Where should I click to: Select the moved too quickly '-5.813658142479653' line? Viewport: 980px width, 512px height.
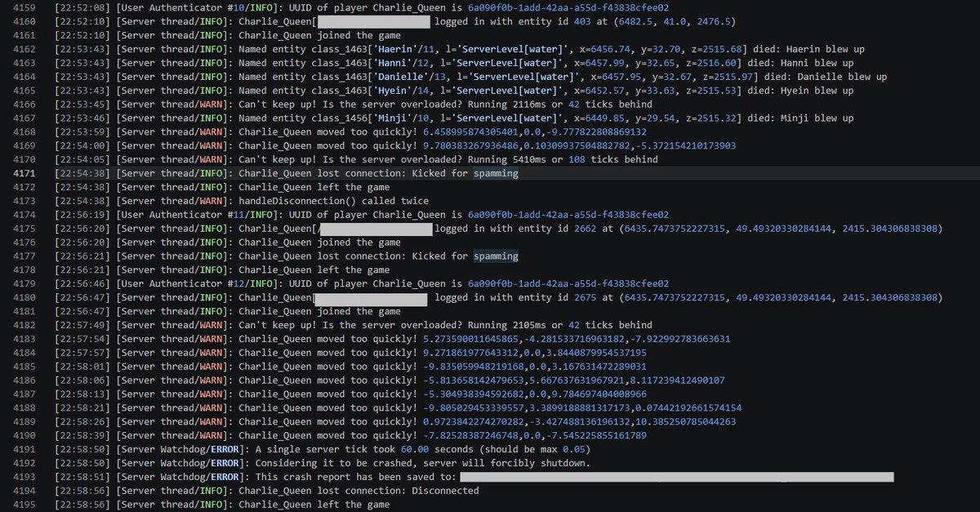point(392,381)
